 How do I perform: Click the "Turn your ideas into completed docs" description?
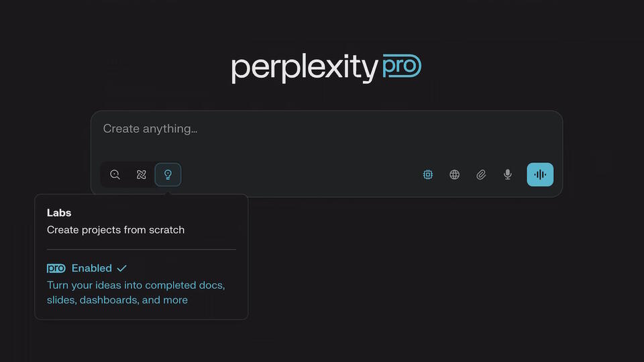(136, 285)
